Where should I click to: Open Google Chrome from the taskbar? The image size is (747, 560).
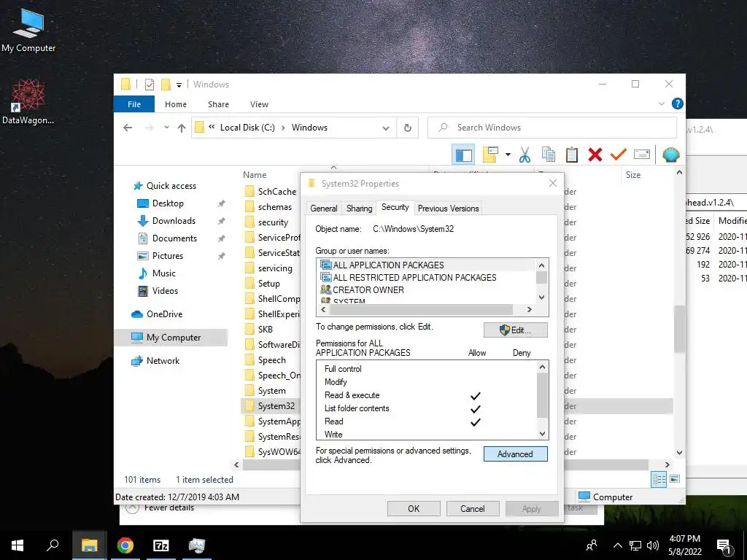click(125, 545)
